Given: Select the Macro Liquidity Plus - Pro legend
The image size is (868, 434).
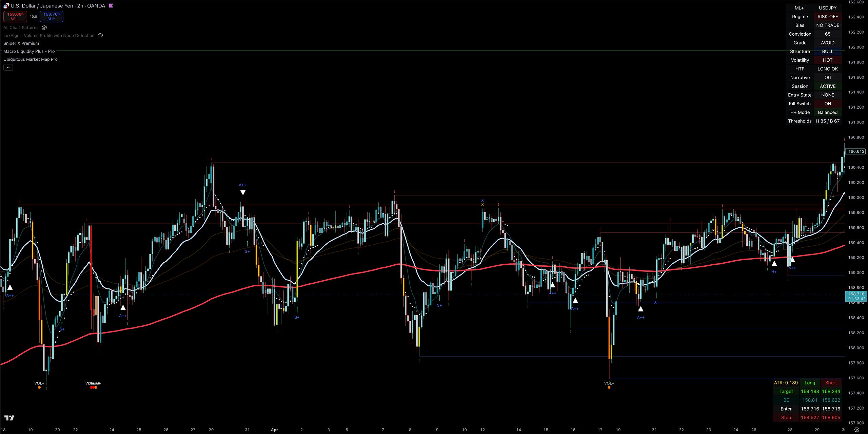Looking at the screenshot, I should click(29, 51).
